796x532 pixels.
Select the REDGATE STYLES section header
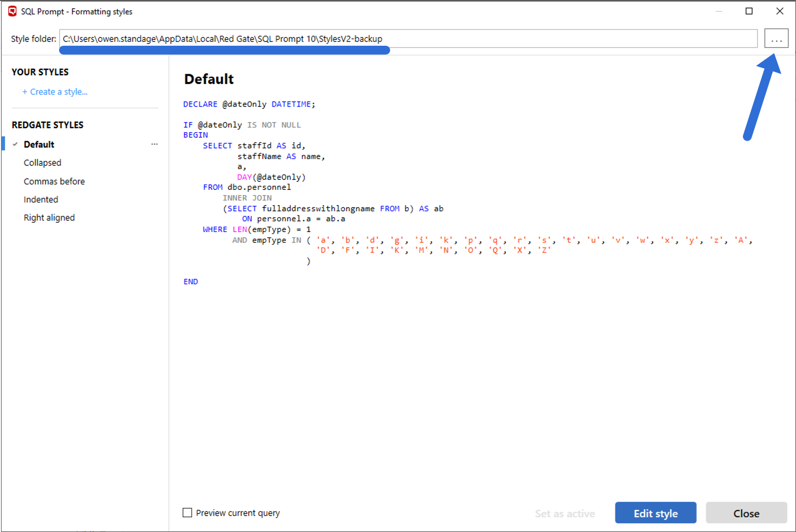pos(47,124)
